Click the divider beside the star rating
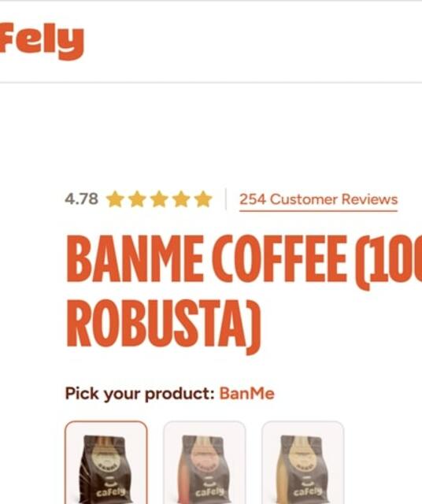 [x=226, y=199]
